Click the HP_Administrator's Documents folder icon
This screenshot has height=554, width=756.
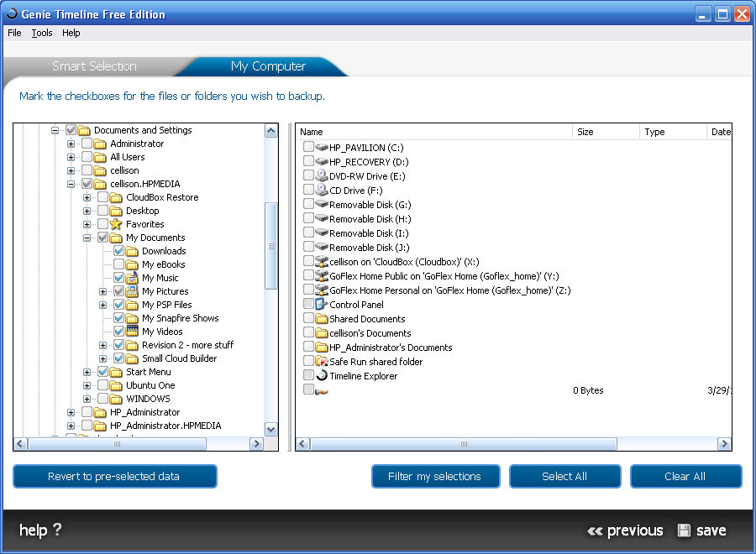point(322,347)
